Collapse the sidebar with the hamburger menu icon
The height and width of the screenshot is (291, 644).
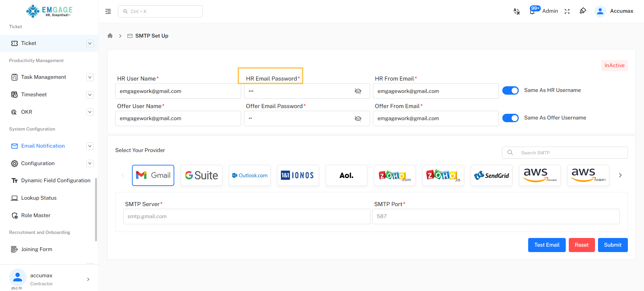[x=108, y=11]
